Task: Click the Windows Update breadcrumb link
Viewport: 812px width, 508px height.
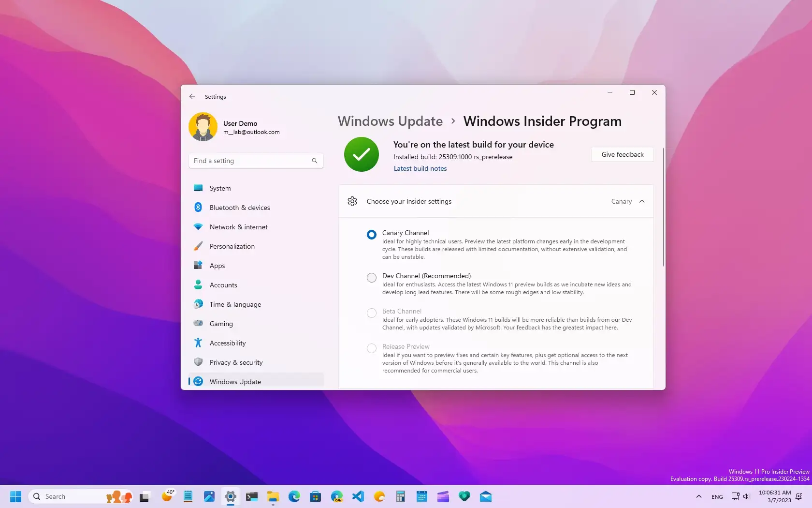Action: pyautogui.click(x=390, y=121)
